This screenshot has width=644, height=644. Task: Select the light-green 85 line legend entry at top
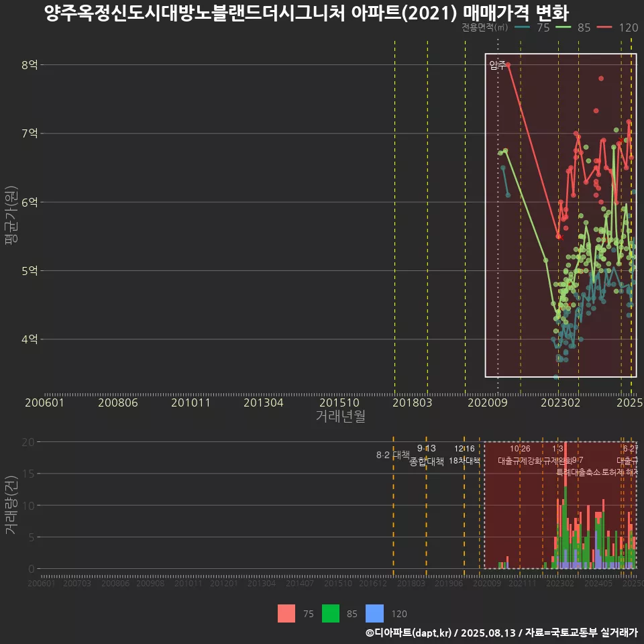573,28
